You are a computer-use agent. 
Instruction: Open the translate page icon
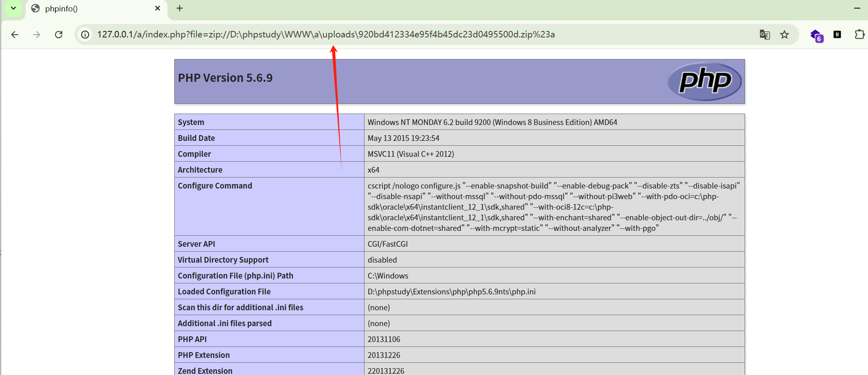point(765,35)
